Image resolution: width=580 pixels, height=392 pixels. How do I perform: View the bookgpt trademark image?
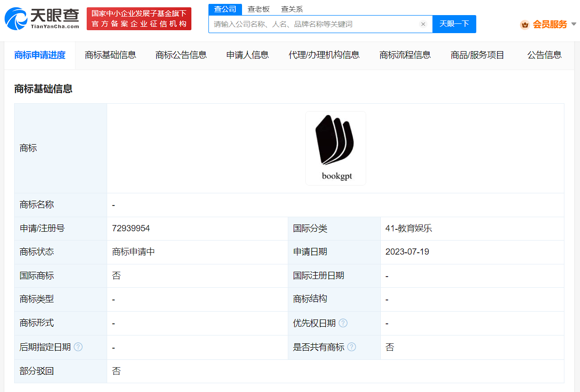click(336, 148)
